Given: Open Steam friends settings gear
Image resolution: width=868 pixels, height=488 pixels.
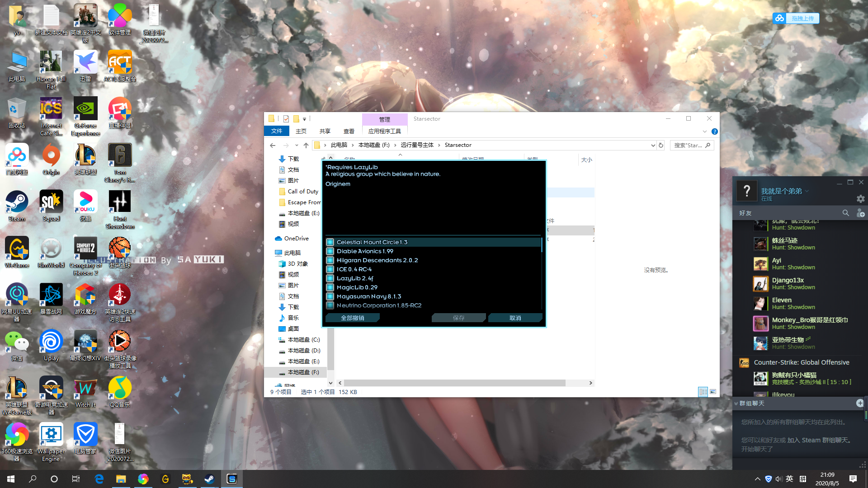Looking at the screenshot, I should tap(860, 199).
